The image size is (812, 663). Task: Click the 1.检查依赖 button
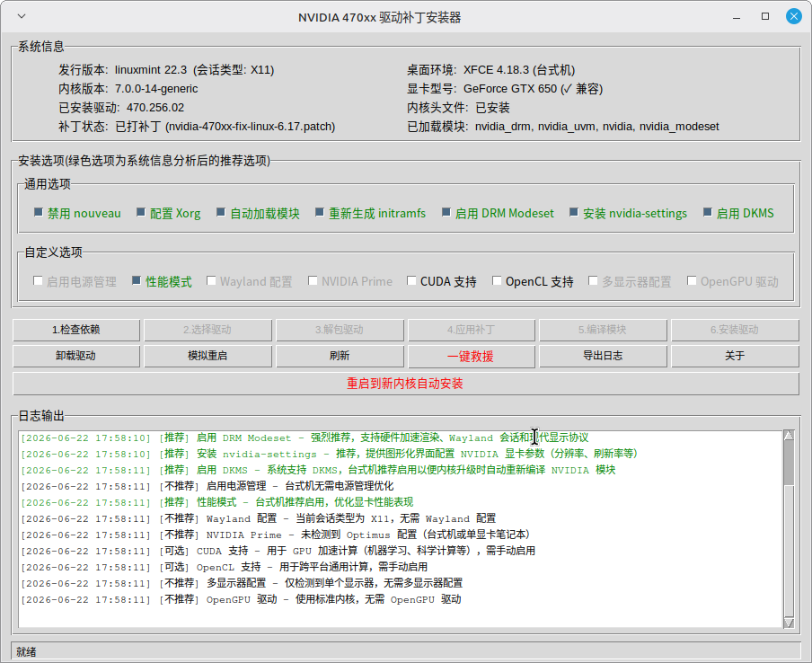tap(76, 330)
